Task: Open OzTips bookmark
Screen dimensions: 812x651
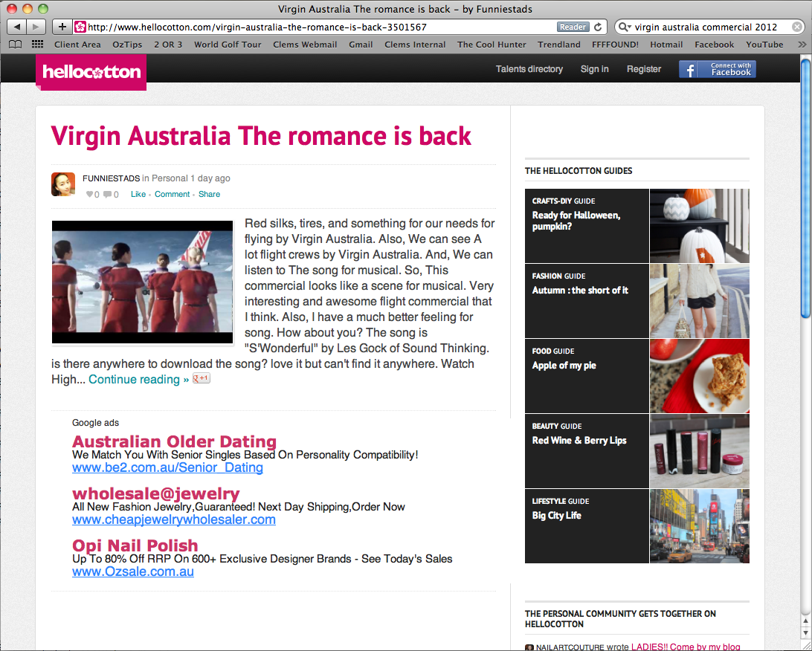Action: point(127,45)
